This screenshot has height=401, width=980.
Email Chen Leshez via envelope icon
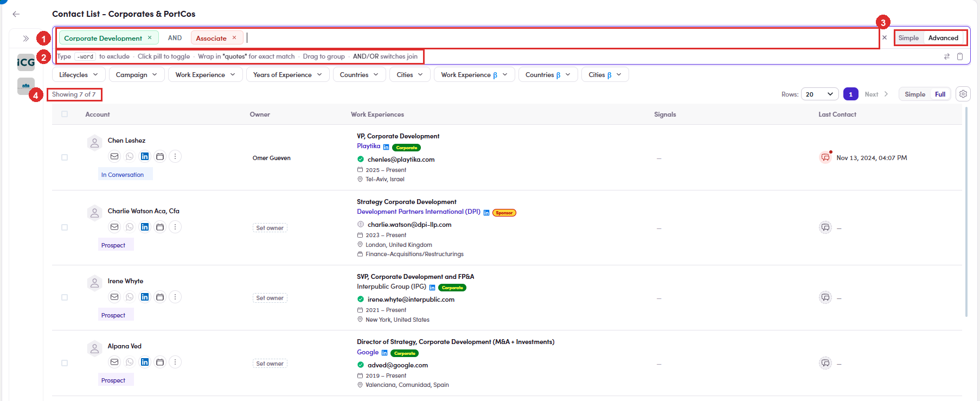(114, 156)
